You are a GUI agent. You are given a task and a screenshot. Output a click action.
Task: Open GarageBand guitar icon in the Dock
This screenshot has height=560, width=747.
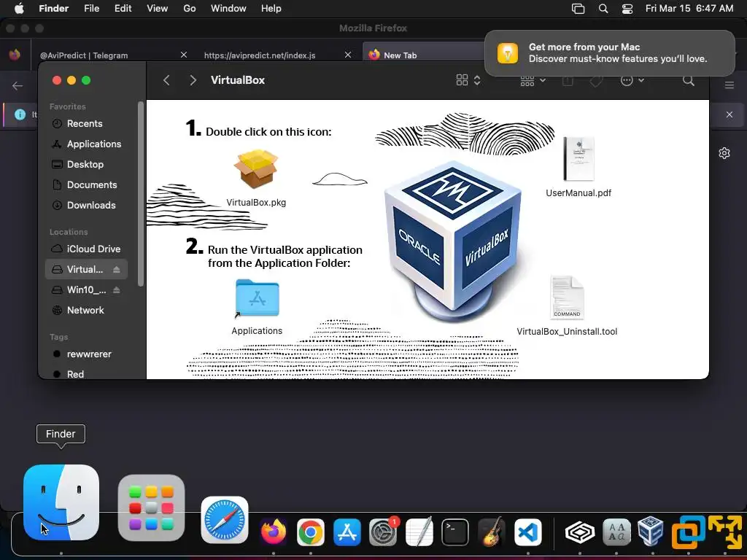[491, 532]
